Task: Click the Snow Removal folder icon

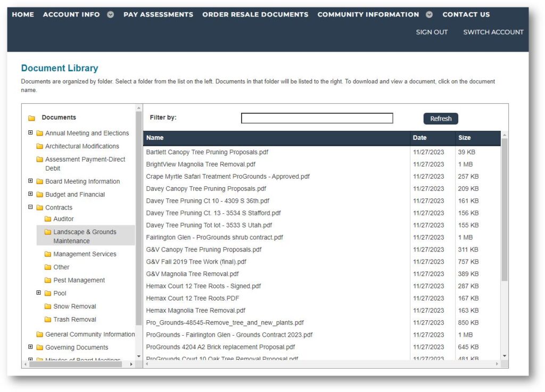Action: (48, 306)
